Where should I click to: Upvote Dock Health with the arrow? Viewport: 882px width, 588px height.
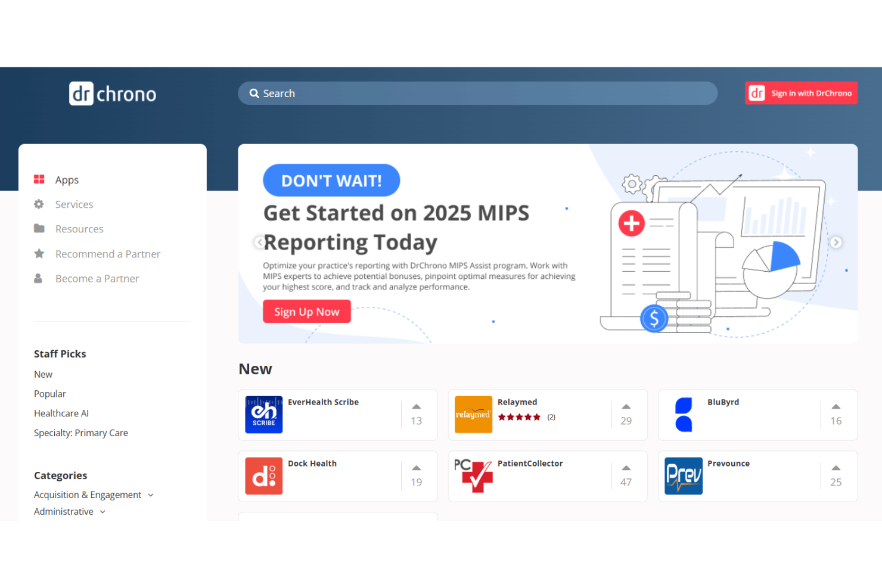(x=417, y=468)
